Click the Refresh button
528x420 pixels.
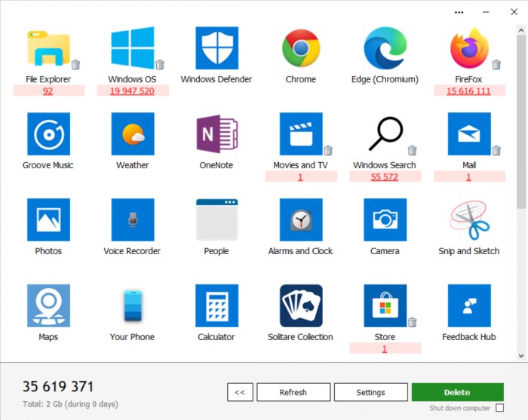click(293, 392)
